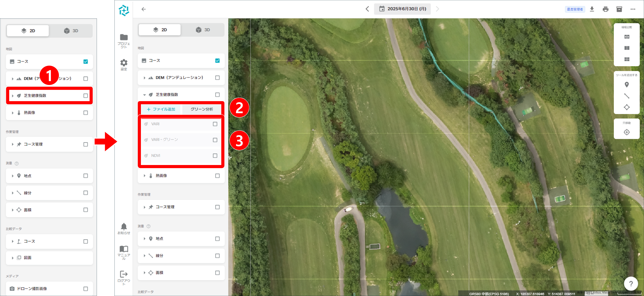Go to the previous date arrow
This screenshot has width=644, height=296.
click(367, 9)
